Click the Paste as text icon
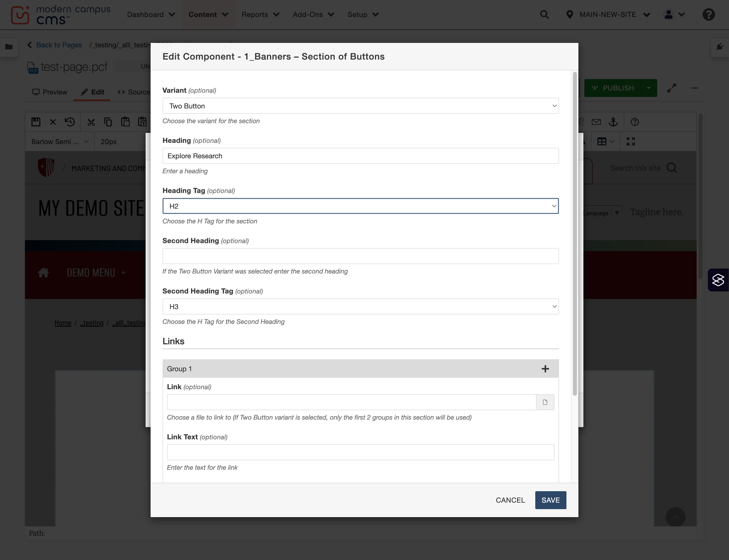729x560 pixels. [142, 122]
